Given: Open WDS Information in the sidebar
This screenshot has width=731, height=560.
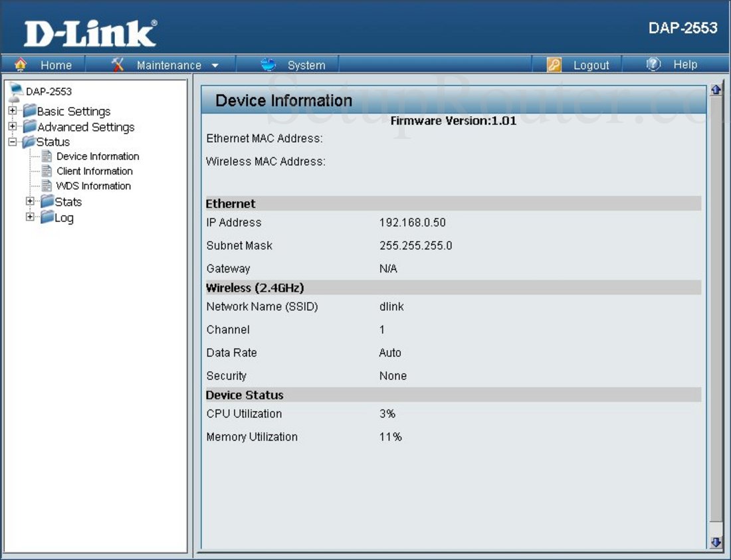Looking at the screenshot, I should (x=93, y=186).
